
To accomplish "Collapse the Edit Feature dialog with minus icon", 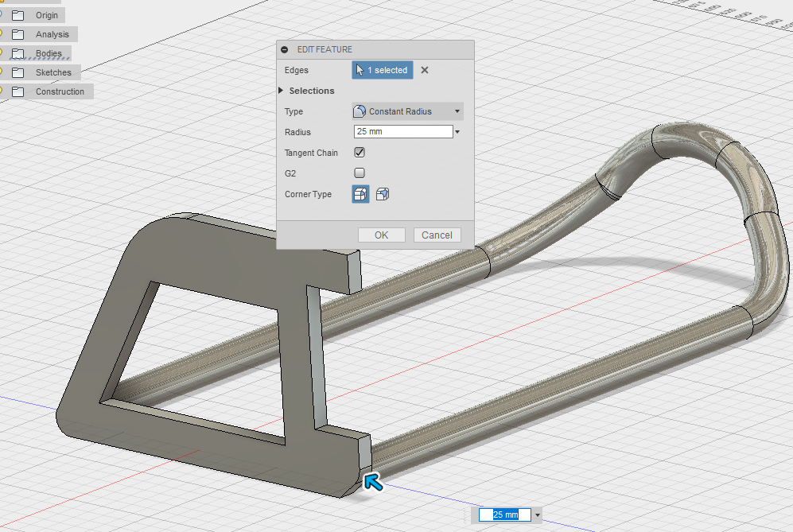I will click(285, 49).
